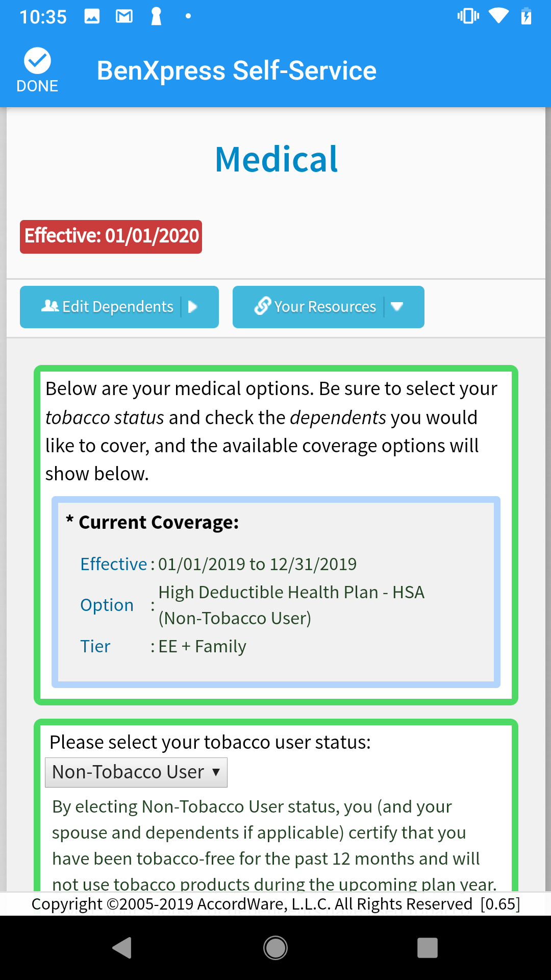Tap the Gmail notification icon in status bar
The image size is (551, 980).
[124, 17]
